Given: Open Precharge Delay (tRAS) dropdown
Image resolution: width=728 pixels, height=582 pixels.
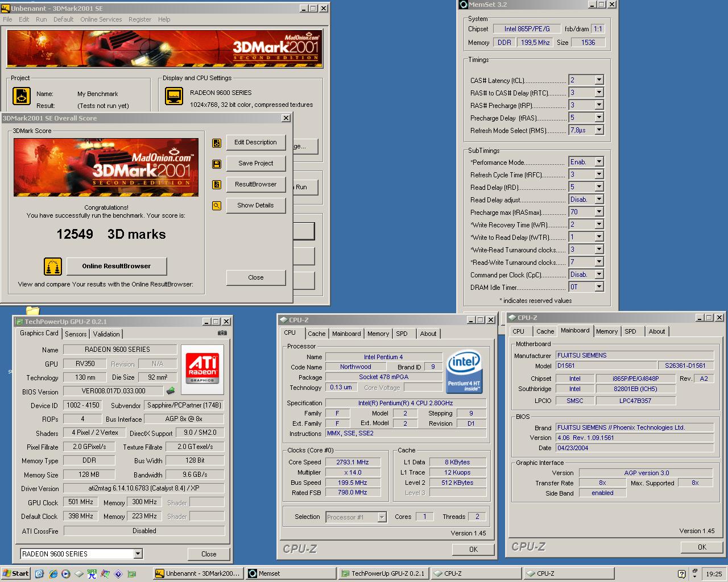Looking at the screenshot, I should (x=599, y=118).
